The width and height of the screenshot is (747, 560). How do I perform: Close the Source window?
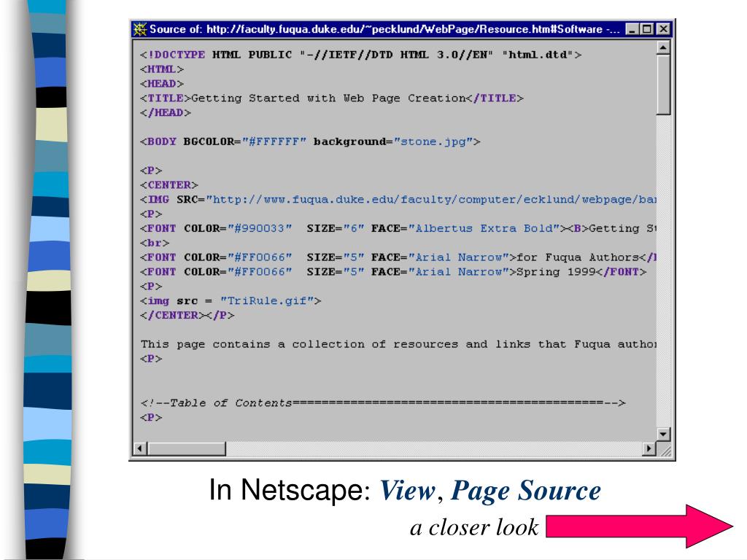pyautogui.click(x=663, y=29)
